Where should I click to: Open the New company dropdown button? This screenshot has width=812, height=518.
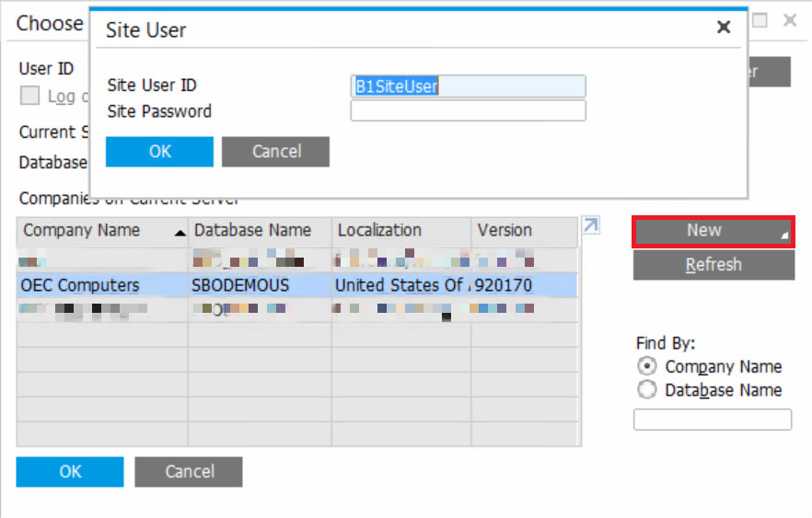tap(713, 231)
